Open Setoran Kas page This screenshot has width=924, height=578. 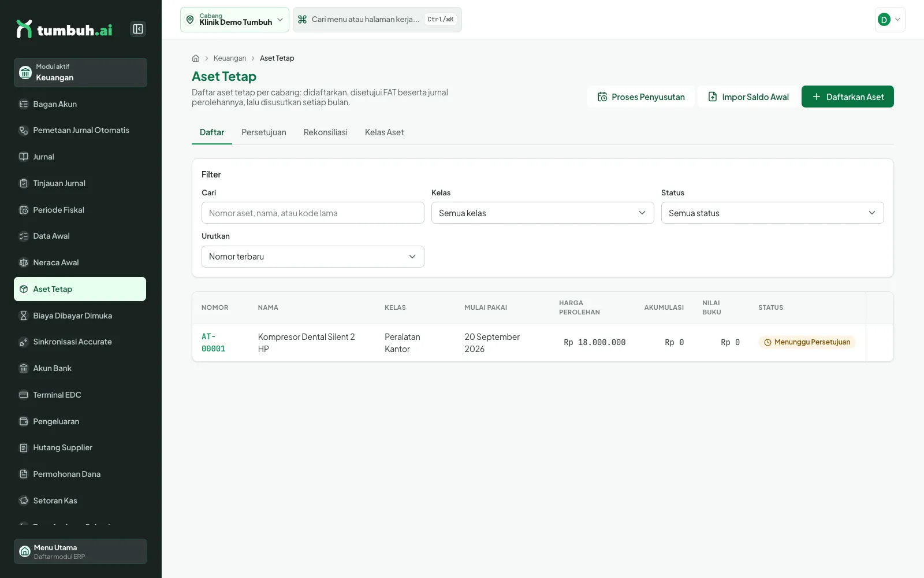(80, 501)
